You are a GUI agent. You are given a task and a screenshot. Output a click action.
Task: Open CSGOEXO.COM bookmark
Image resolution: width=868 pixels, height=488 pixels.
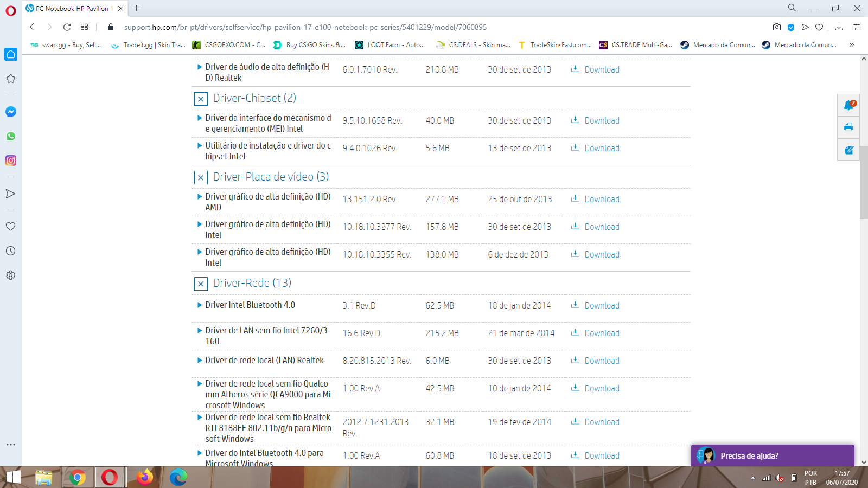pos(229,45)
